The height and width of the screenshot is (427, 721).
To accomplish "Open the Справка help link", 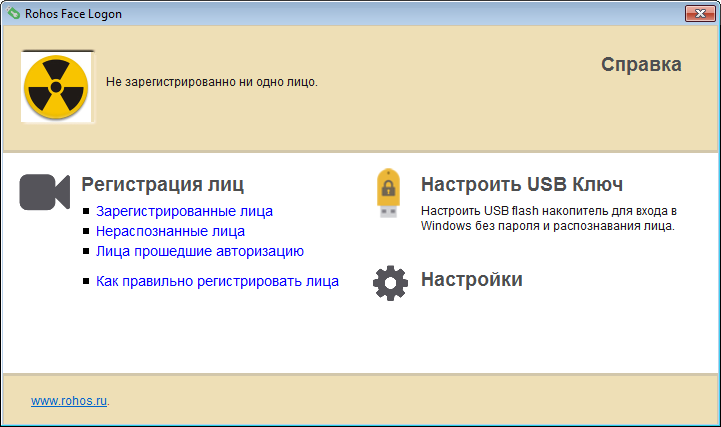I will (641, 64).
